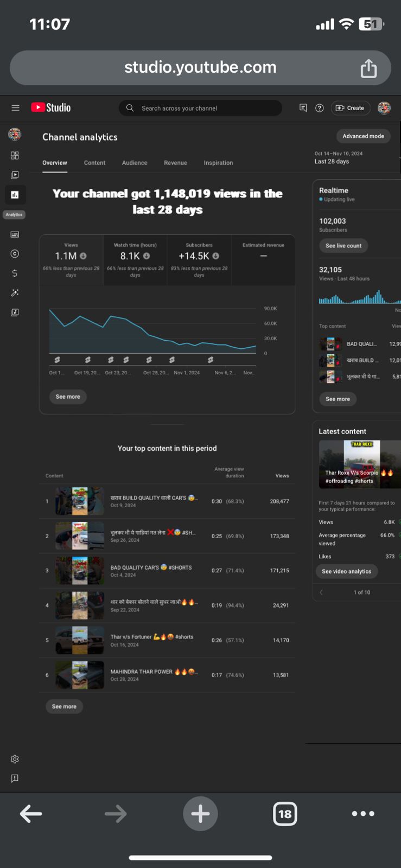The height and width of the screenshot is (868, 401).
Task: Open the hamburger navigation menu
Action: click(15, 108)
